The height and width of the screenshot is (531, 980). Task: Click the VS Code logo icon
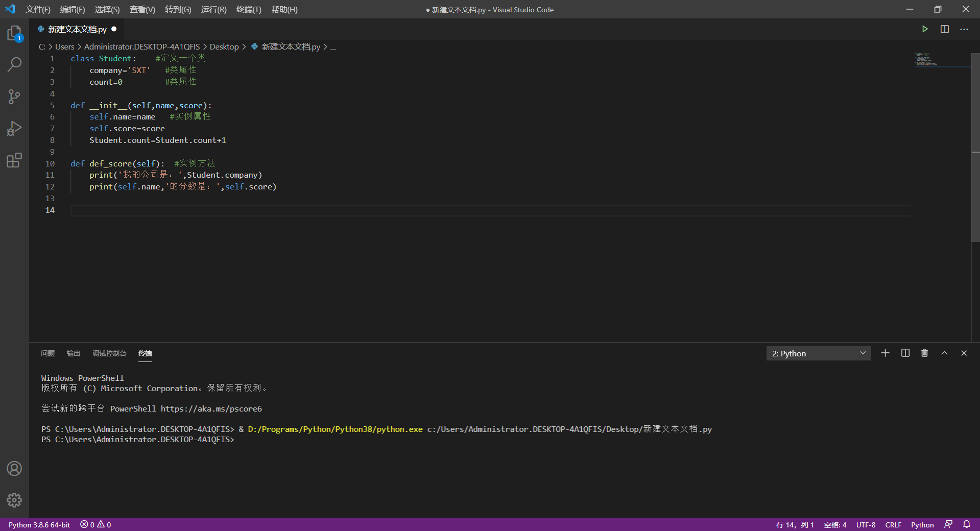pyautogui.click(x=10, y=9)
